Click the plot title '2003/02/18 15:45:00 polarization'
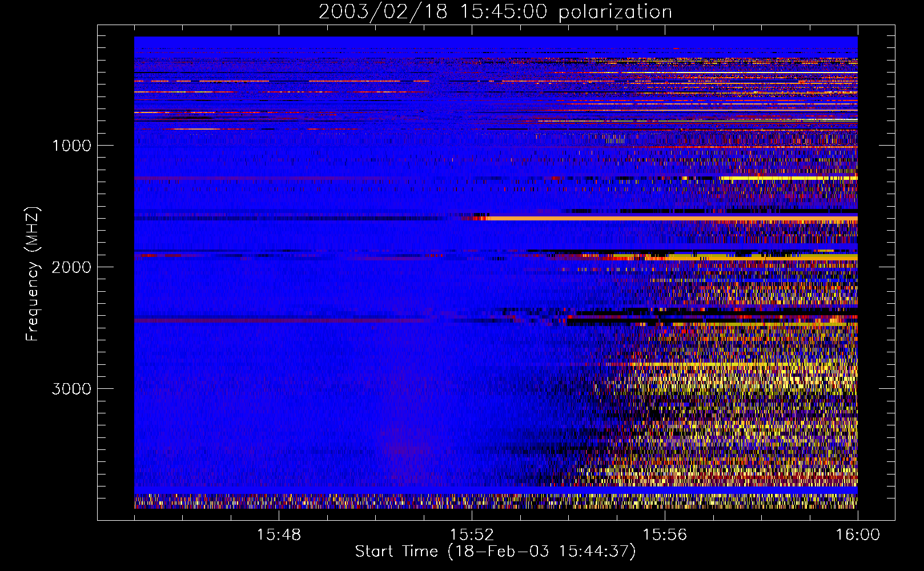This screenshot has height=571, width=924. [495, 12]
